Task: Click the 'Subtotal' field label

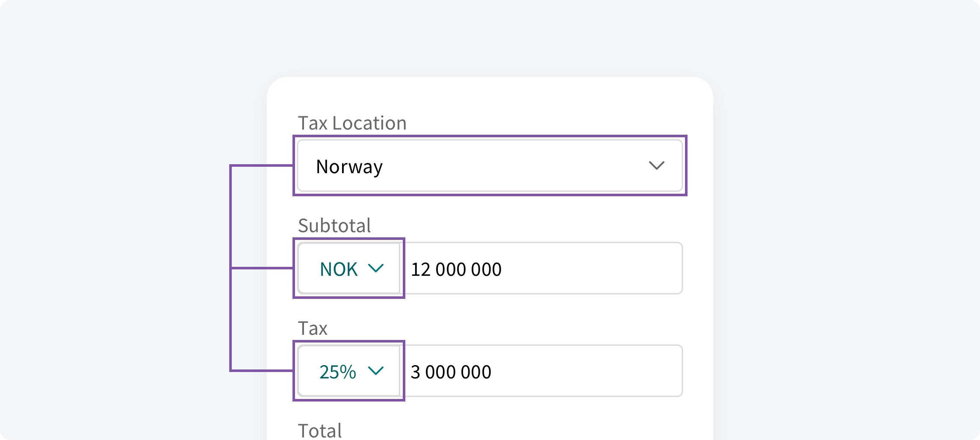Action: pyautogui.click(x=334, y=225)
